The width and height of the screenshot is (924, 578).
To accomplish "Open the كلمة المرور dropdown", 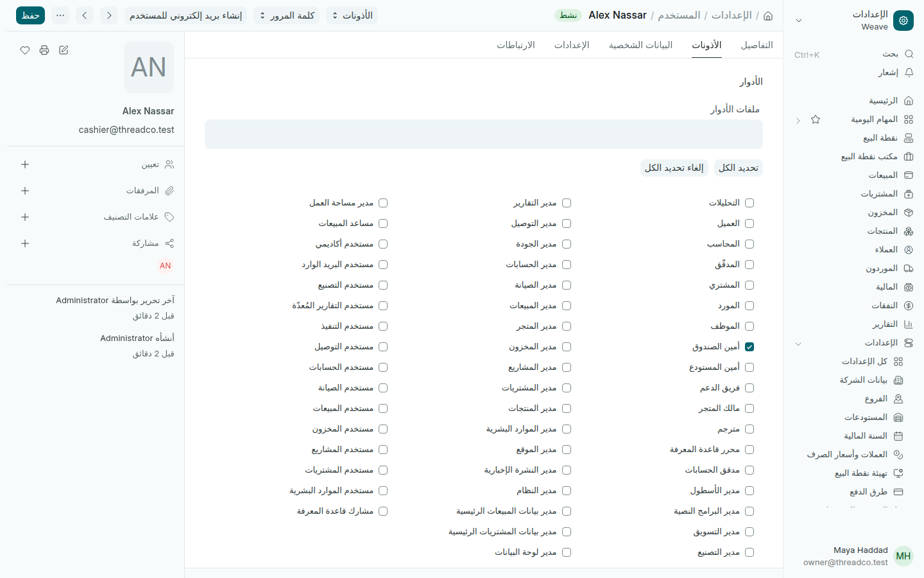I will 287,15.
